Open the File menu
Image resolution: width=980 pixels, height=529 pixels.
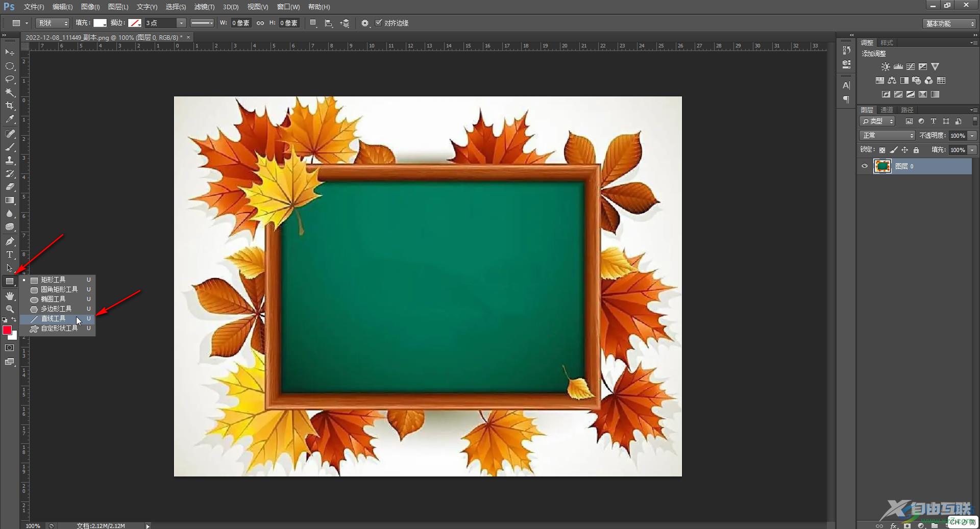[34, 7]
